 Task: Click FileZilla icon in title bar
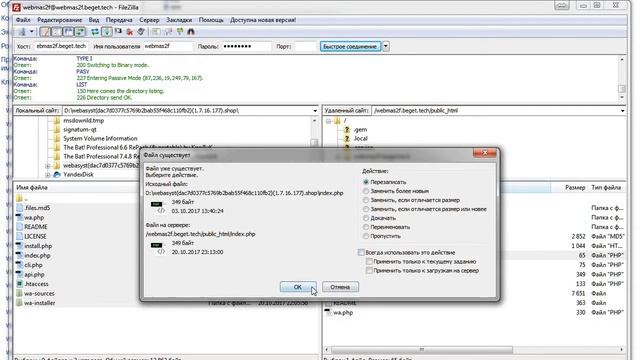tap(16, 7)
